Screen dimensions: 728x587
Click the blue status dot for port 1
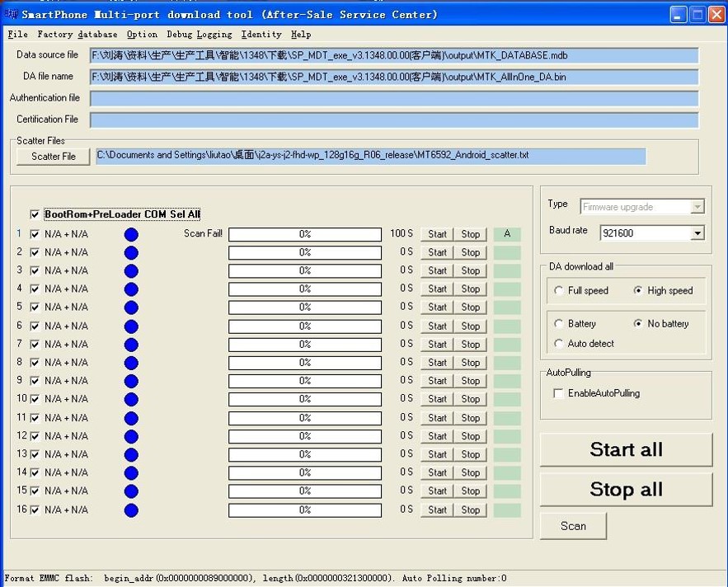pos(131,234)
